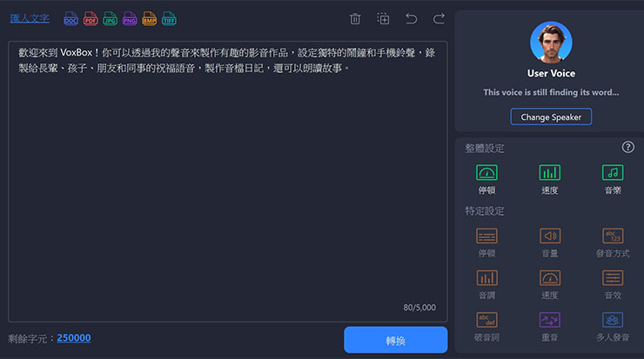644x359 pixels.
Task: Click the add block icon
Action: (383, 19)
